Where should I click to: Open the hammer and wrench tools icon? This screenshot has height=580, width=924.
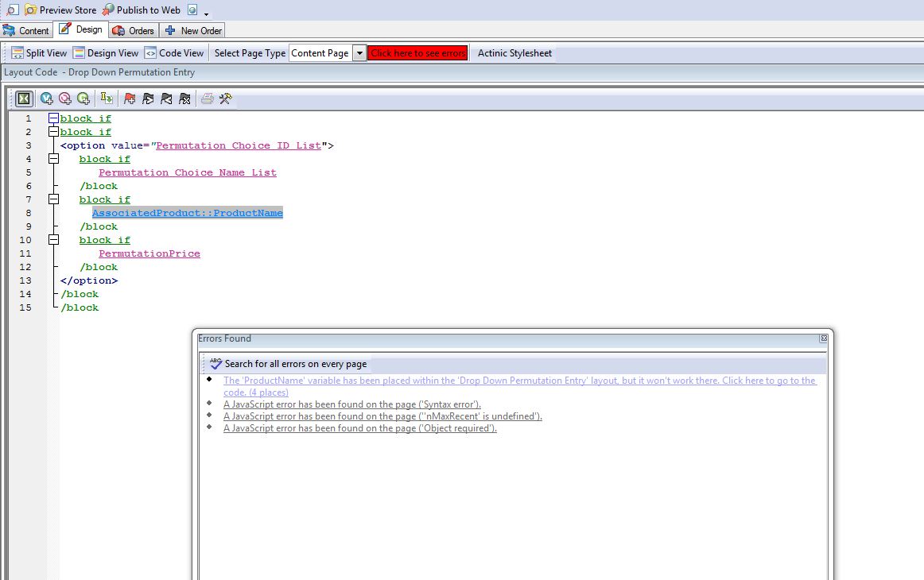point(225,99)
